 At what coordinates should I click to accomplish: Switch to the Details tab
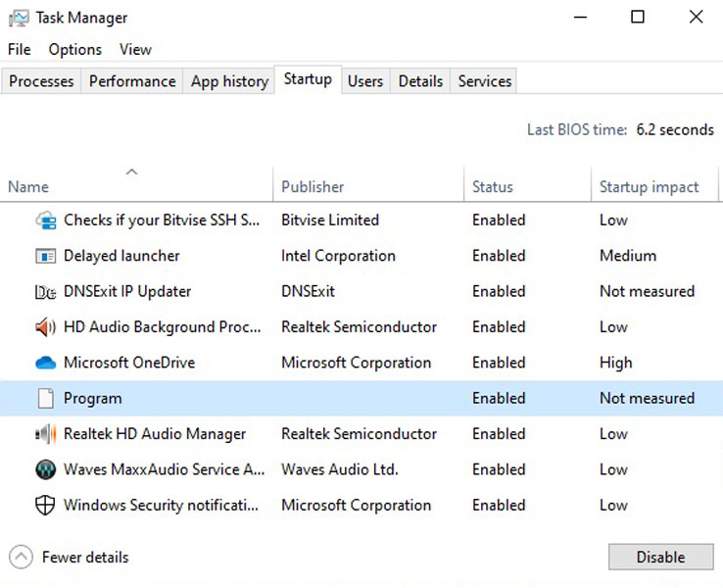pos(420,81)
